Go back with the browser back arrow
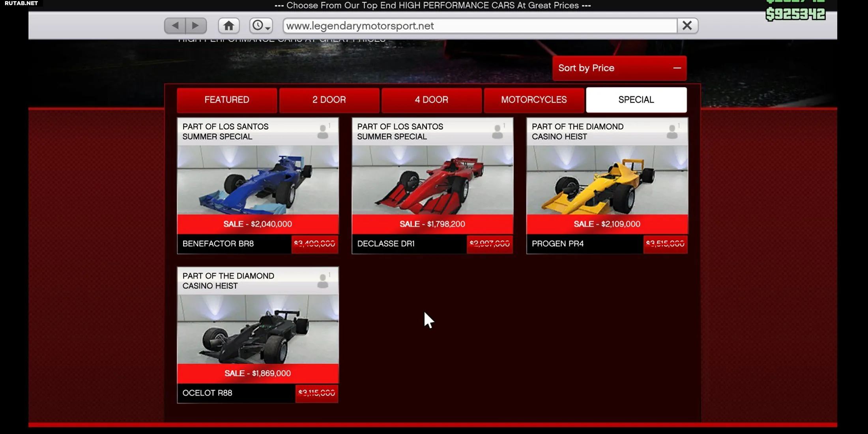 (x=175, y=26)
